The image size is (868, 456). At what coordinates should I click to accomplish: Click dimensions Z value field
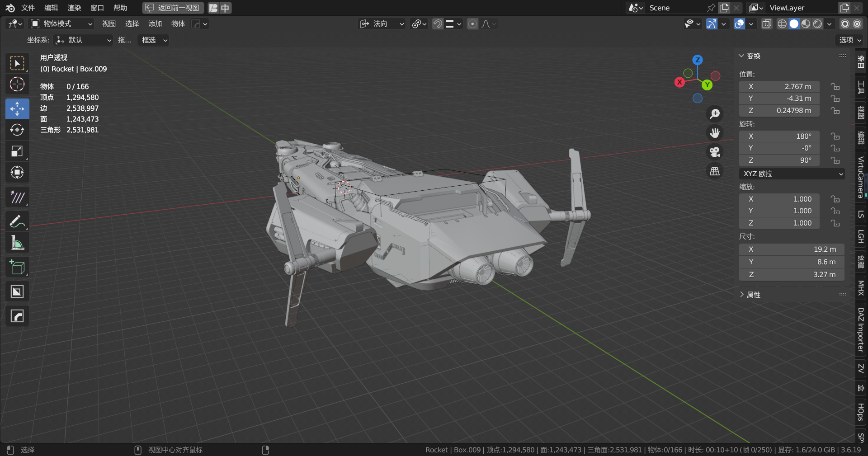[x=792, y=275]
